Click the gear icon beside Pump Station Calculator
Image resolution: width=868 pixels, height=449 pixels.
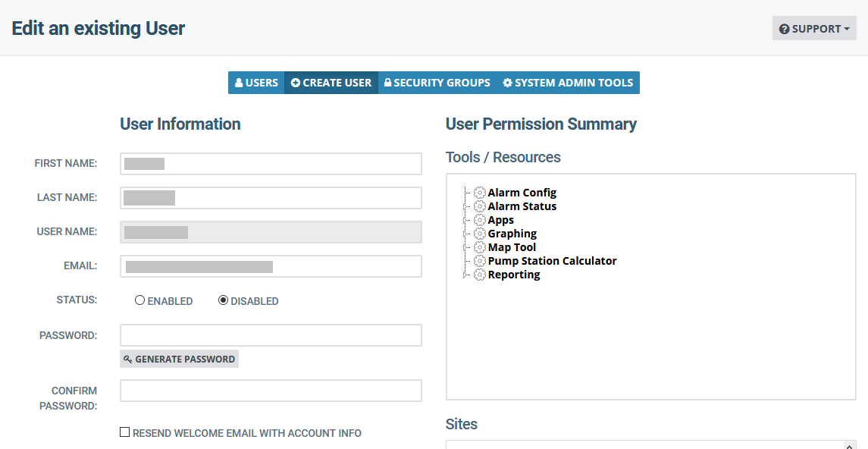[x=479, y=261]
